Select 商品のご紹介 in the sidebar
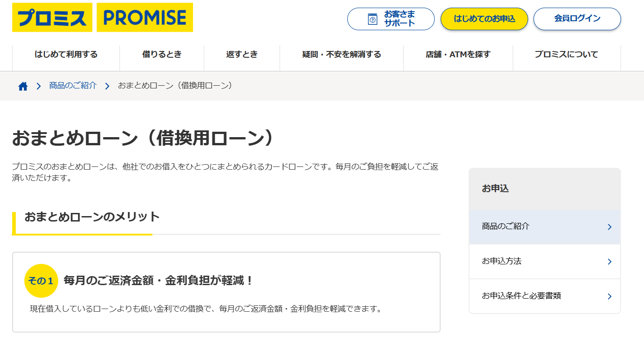This screenshot has width=644, height=337. click(545, 227)
